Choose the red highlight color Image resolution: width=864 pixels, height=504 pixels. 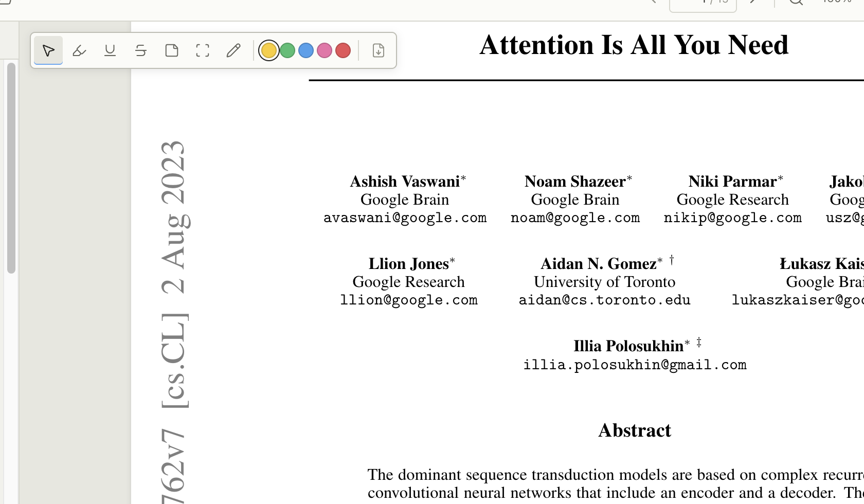click(x=343, y=50)
